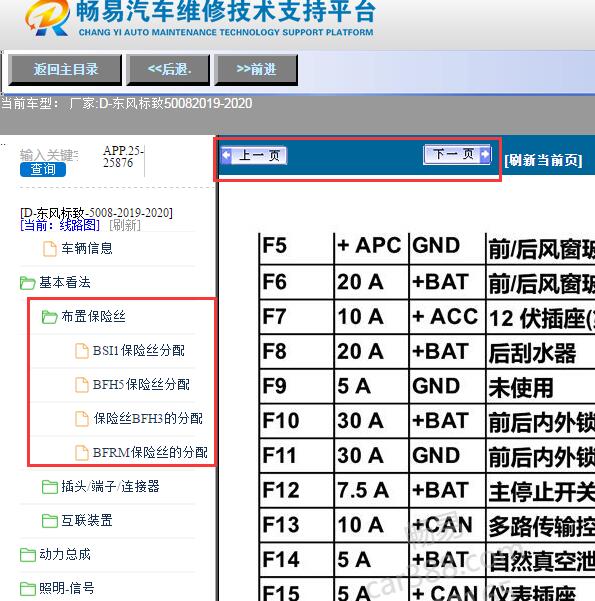595x601 pixels.
Task: Go forward with the >>前进 button
Action: [256, 69]
